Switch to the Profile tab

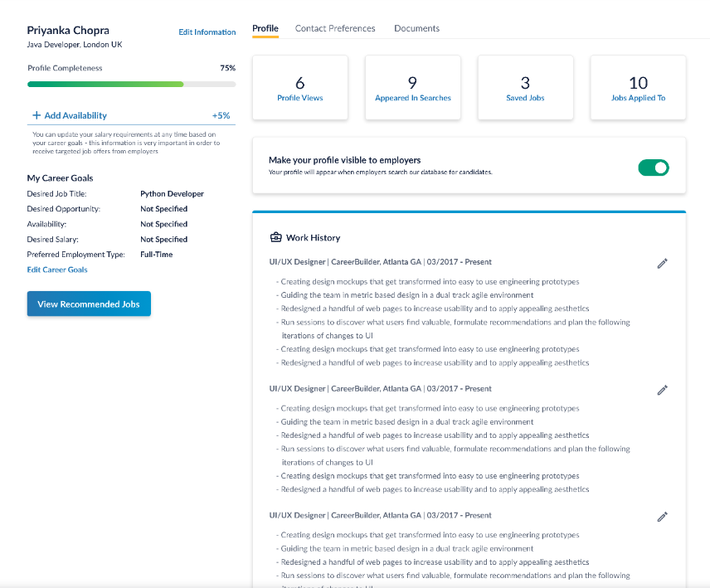point(265,28)
